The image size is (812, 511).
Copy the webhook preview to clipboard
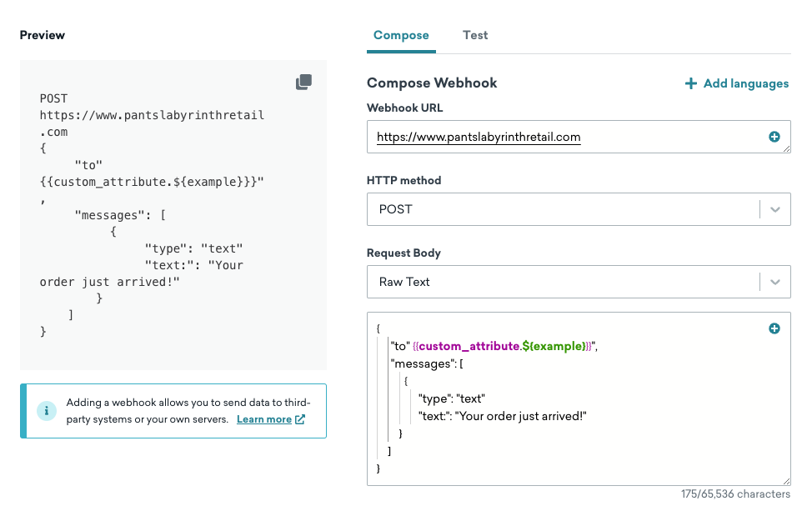[304, 82]
